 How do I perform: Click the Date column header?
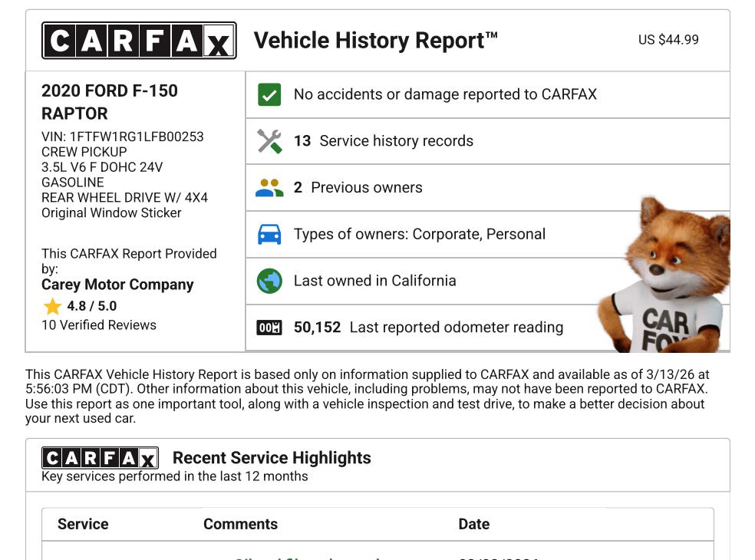point(473,525)
